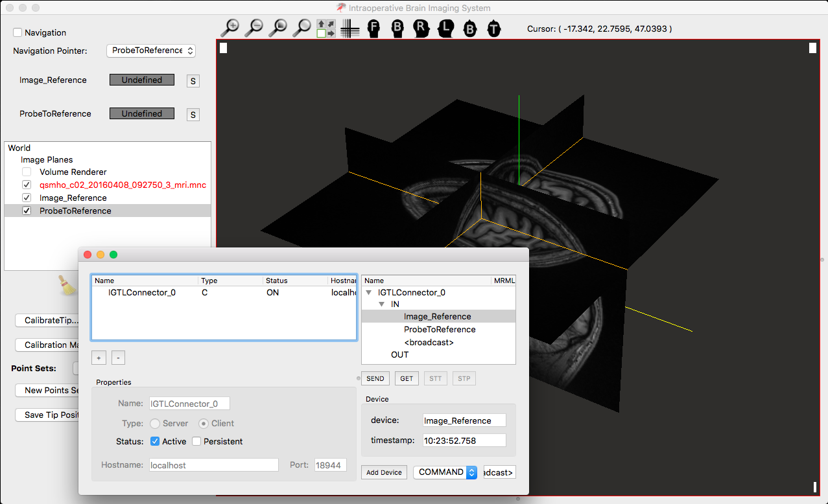Click the Image_Reference Undefined status box
This screenshot has width=828, height=504.
click(x=141, y=80)
